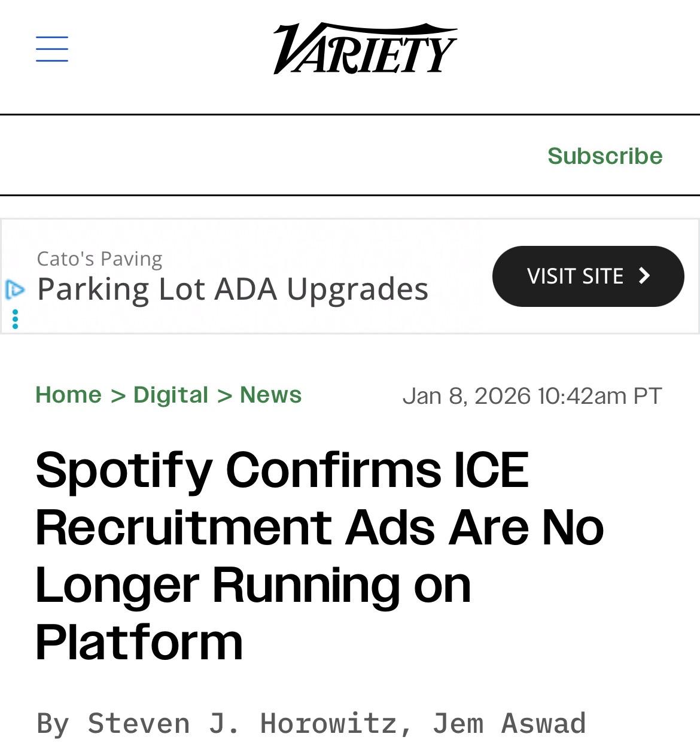
Task: Click the arrow separator before News
Action: tap(224, 395)
